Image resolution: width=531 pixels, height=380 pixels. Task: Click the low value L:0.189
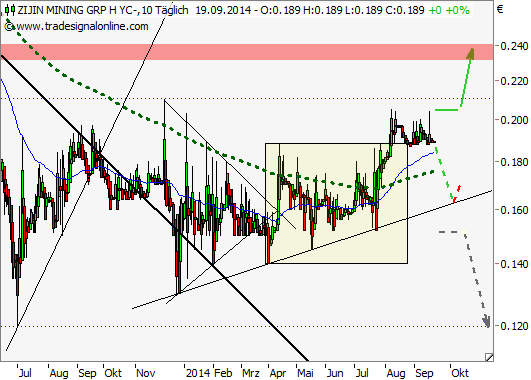coord(363,10)
